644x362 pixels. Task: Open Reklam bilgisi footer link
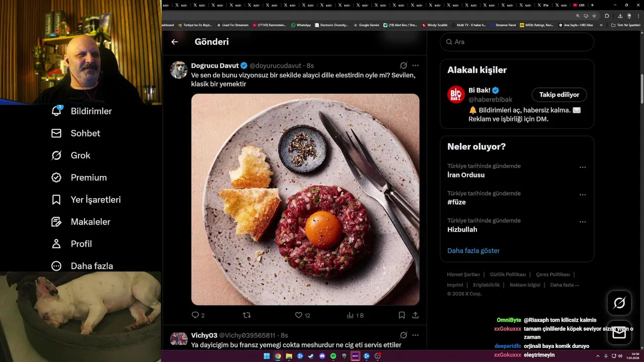525,285
